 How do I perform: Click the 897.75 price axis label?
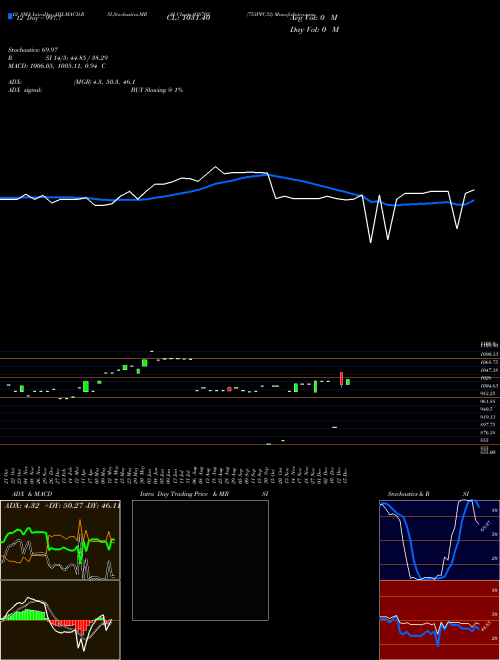click(x=489, y=425)
